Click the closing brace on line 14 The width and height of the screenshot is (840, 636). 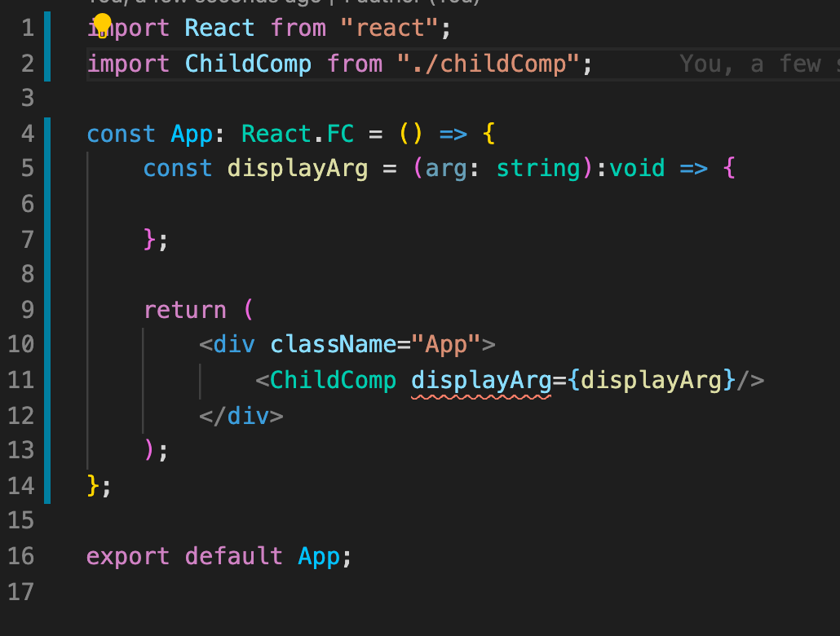pyautogui.click(x=93, y=485)
